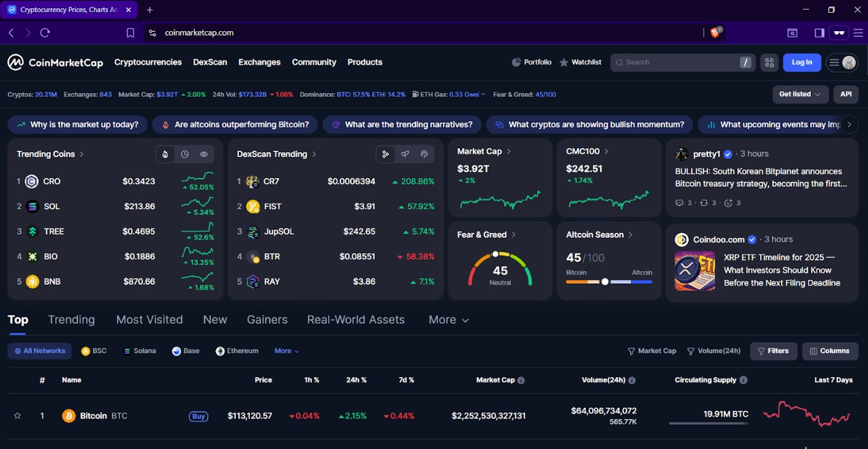Click the Buy button next to Bitcoin
Screen dimensions: 868x449
point(198,417)
